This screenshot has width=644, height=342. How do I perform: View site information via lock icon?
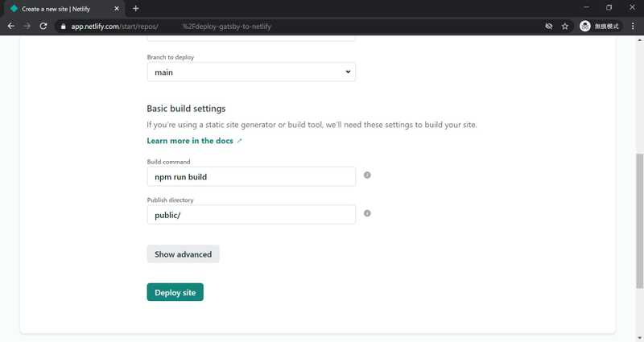[64, 26]
